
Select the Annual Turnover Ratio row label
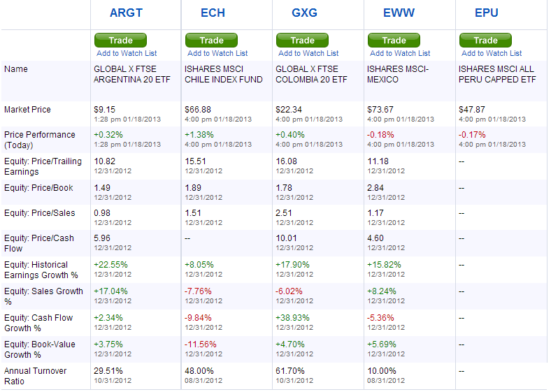tap(35, 376)
